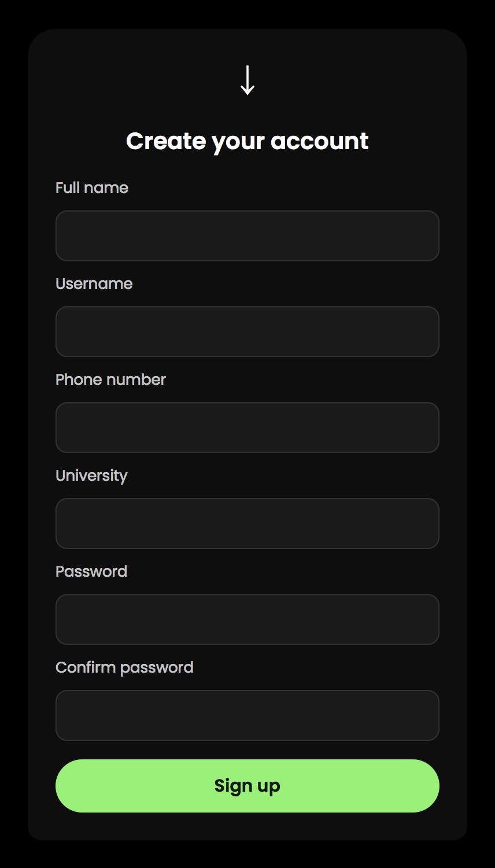The image size is (495, 868).
Task: Activate the University input box
Action: 247,524
